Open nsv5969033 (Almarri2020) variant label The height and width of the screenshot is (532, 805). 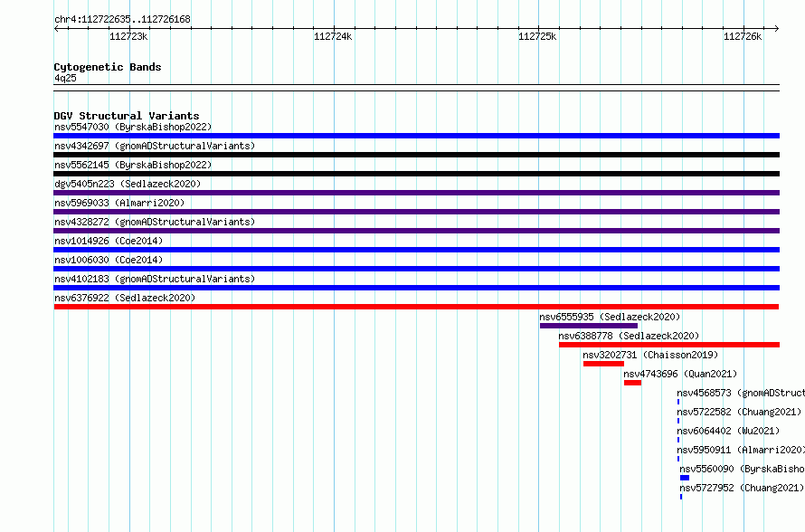tap(119, 203)
